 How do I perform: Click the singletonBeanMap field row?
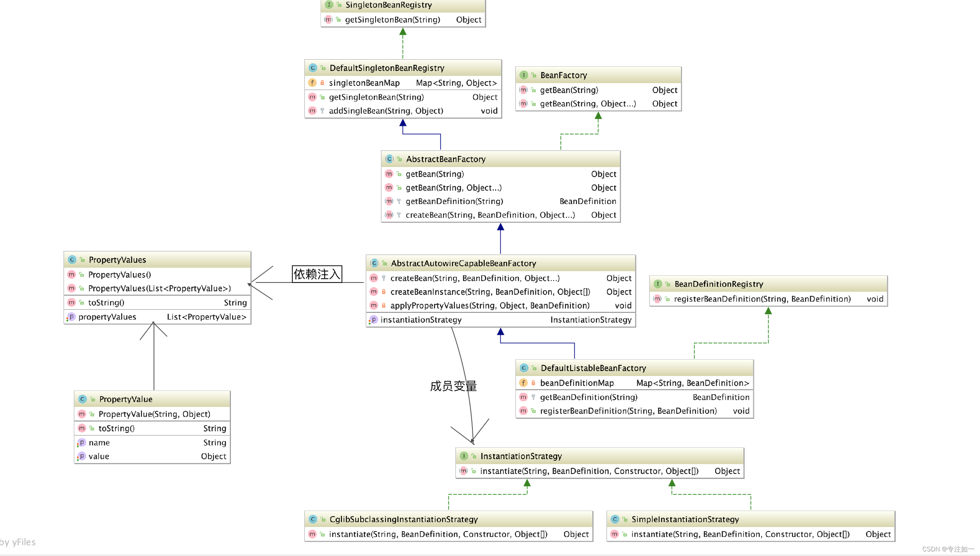(403, 83)
